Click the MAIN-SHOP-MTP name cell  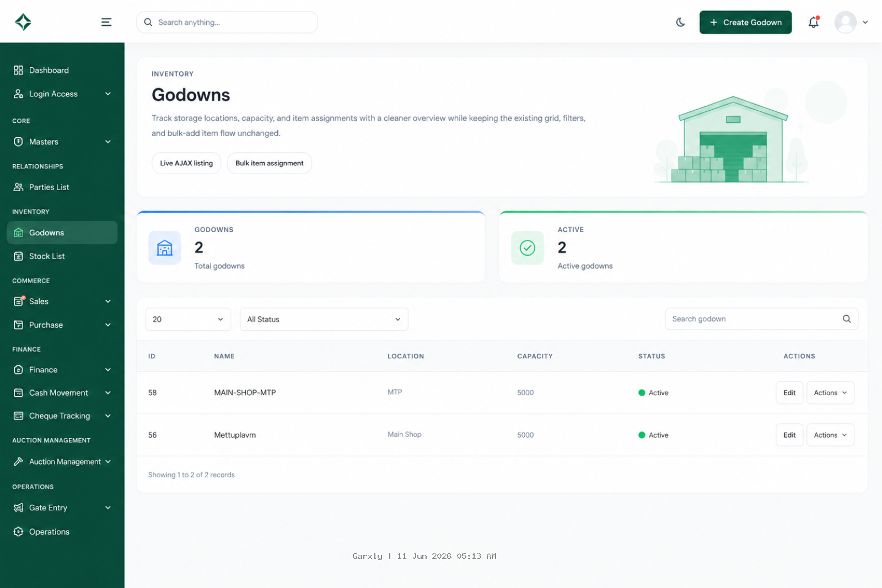pos(245,392)
